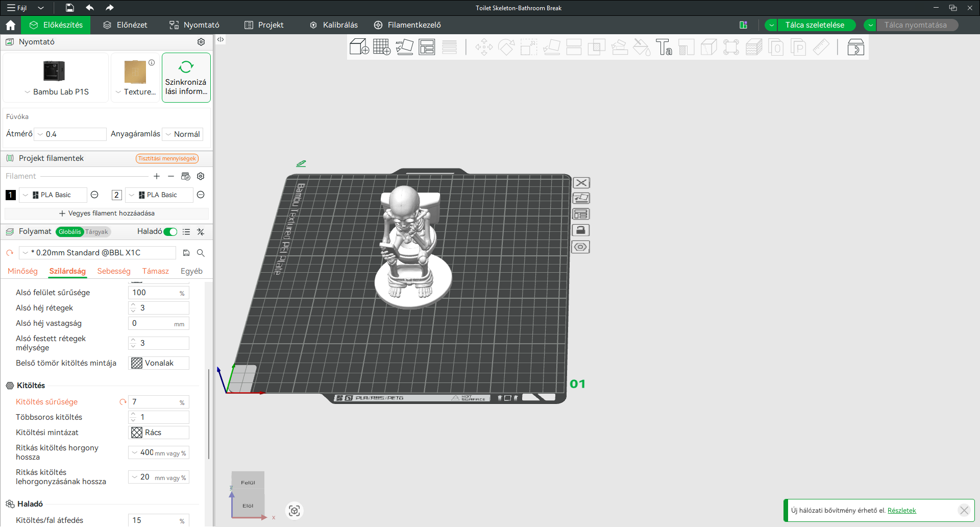Screen dimensions: 980x527
Task: Click the Auto orient toolbar icon
Action: pyautogui.click(x=404, y=47)
